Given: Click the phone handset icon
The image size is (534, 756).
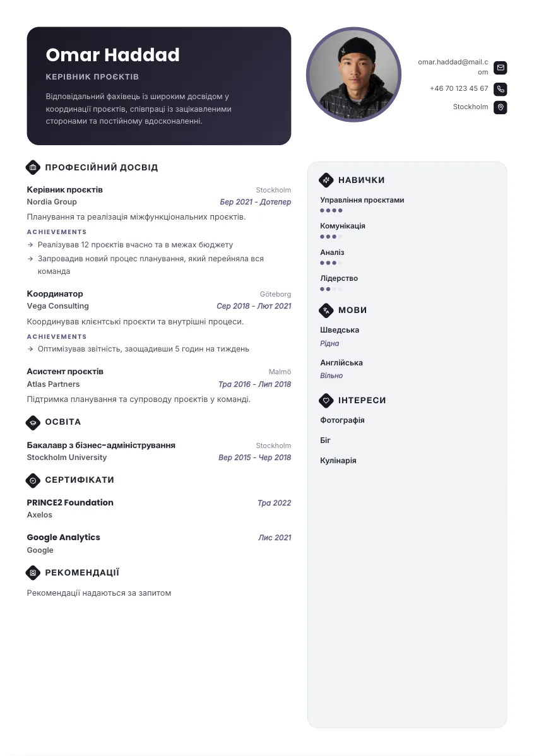Looking at the screenshot, I should pyautogui.click(x=501, y=89).
